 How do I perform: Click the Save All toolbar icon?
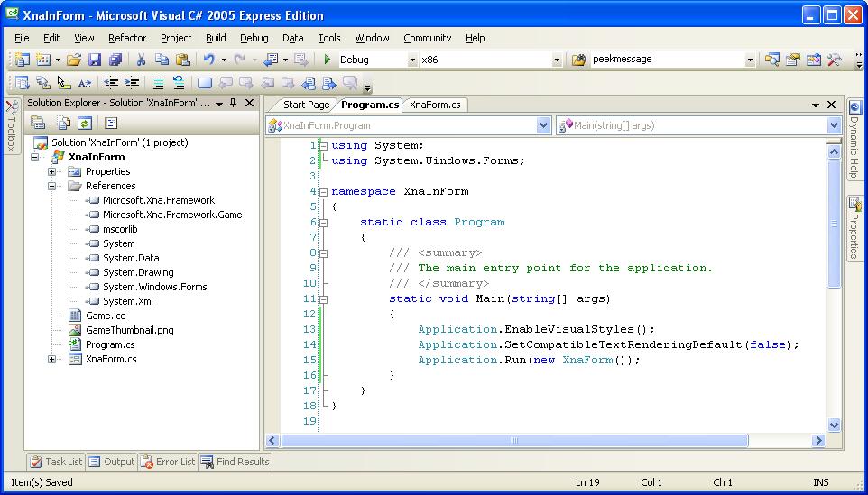click(115, 60)
